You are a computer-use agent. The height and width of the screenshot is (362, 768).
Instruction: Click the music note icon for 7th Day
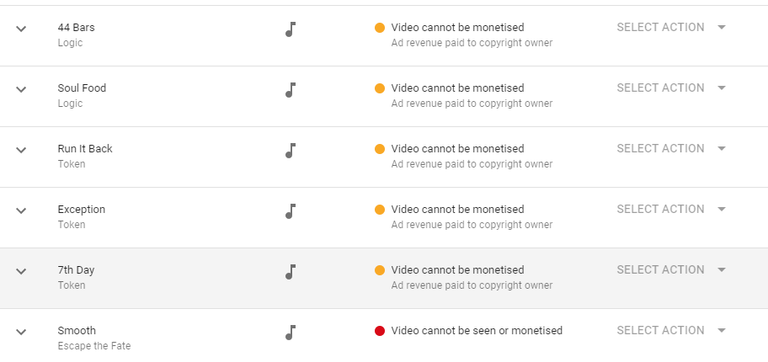(291, 272)
